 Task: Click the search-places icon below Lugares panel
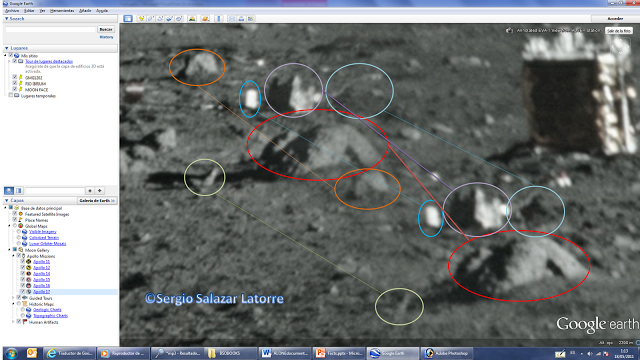[9, 191]
